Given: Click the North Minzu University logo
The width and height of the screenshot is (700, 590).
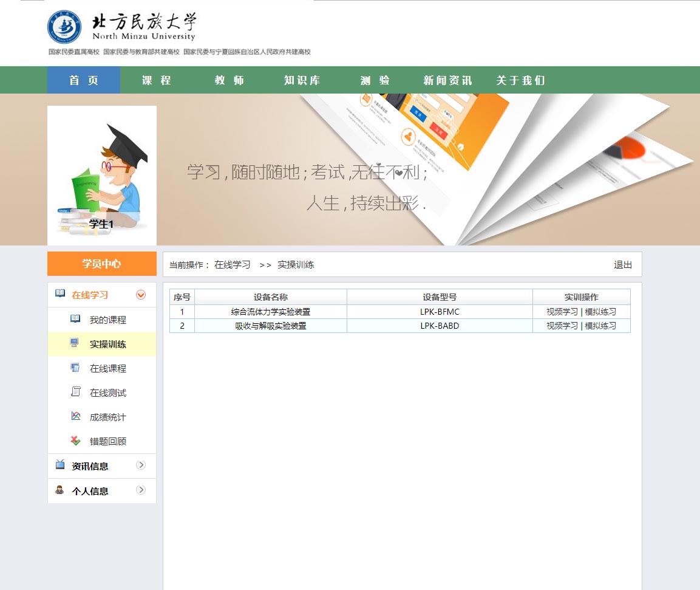Looking at the screenshot, I should pos(121,27).
